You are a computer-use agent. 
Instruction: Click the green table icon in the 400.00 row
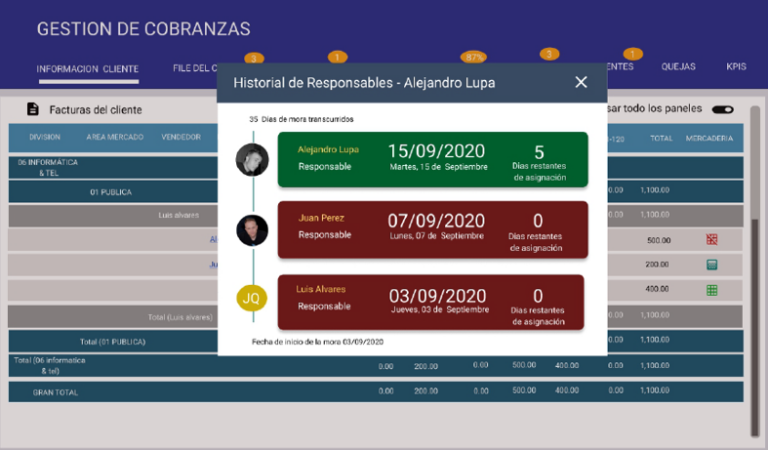coord(712,290)
